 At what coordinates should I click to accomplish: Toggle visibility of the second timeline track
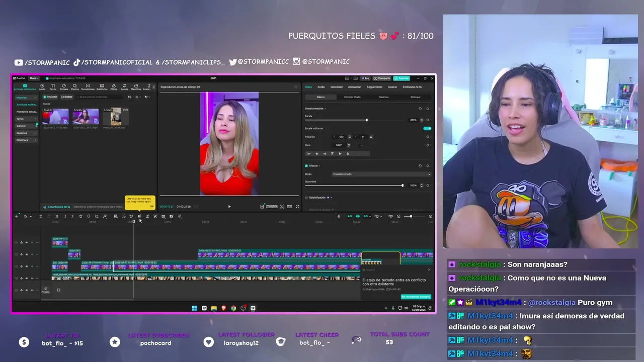(27, 254)
